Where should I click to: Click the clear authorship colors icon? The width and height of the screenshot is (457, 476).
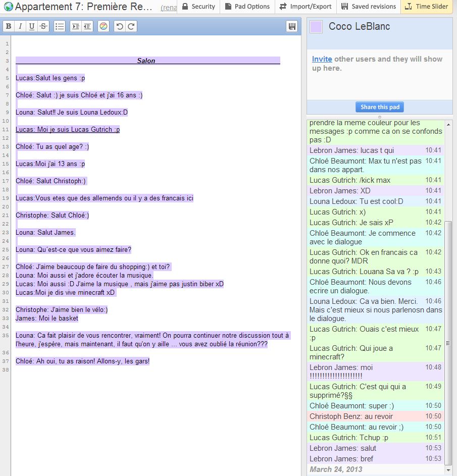click(x=103, y=27)
